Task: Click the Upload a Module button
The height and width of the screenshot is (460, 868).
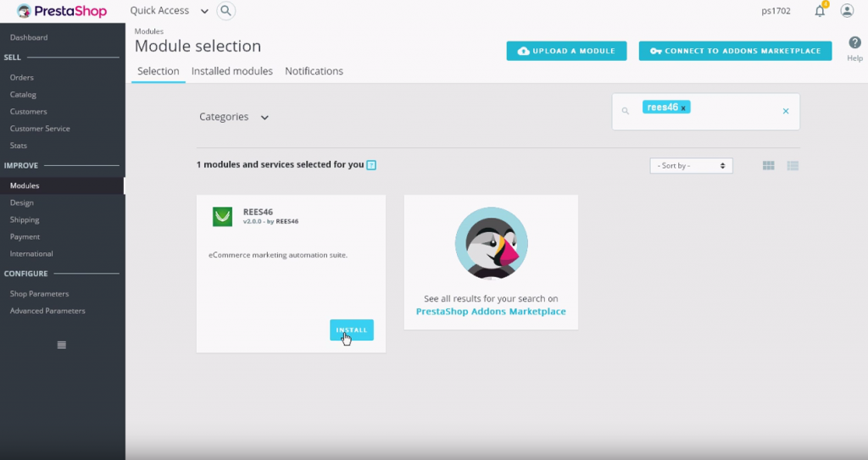Action: 566,51
